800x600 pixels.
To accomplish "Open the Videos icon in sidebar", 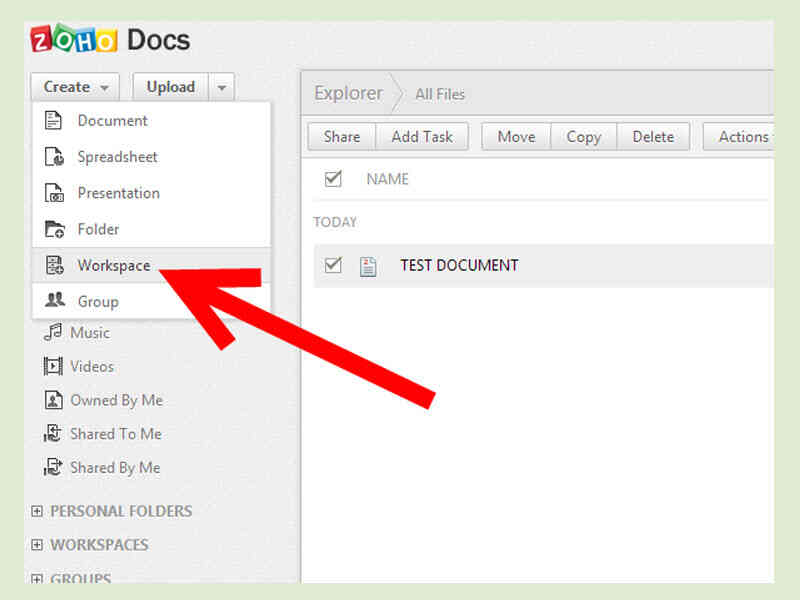I will point(52,367).
